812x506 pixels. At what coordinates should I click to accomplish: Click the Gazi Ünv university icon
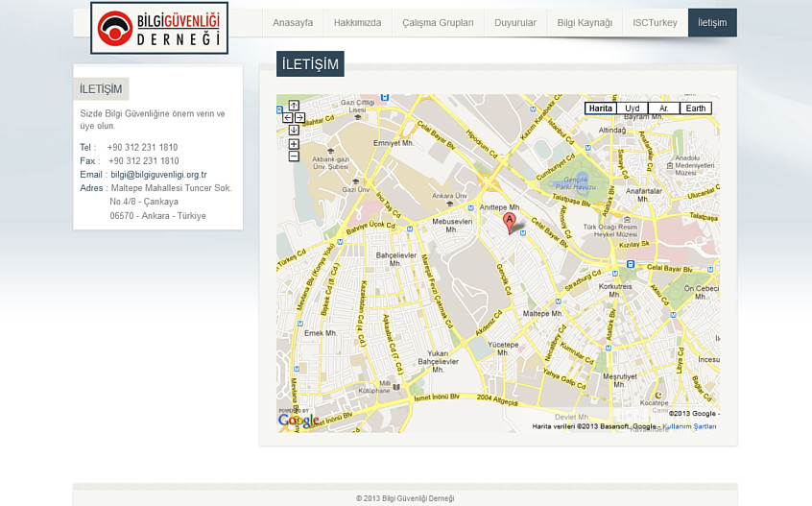[x=355, y=181]
